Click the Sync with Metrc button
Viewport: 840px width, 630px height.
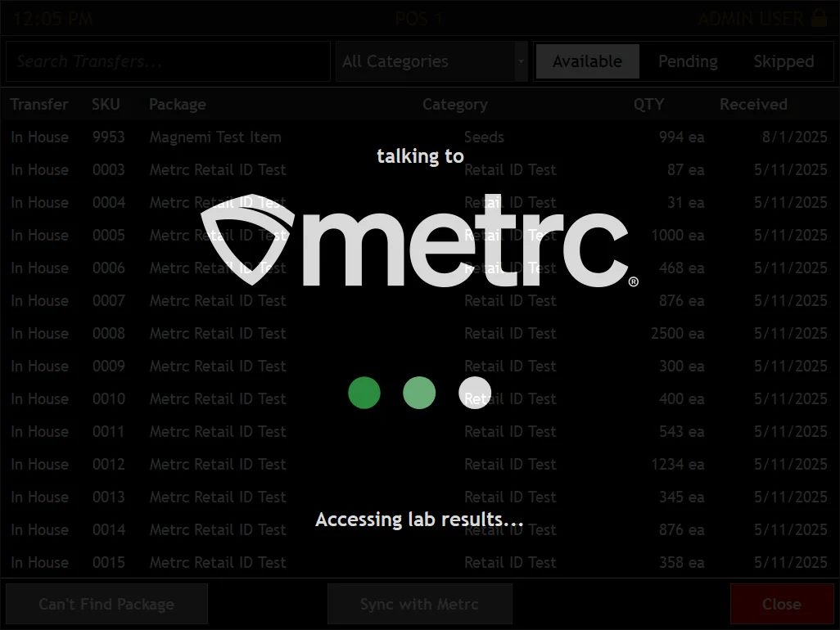(419, 604)
